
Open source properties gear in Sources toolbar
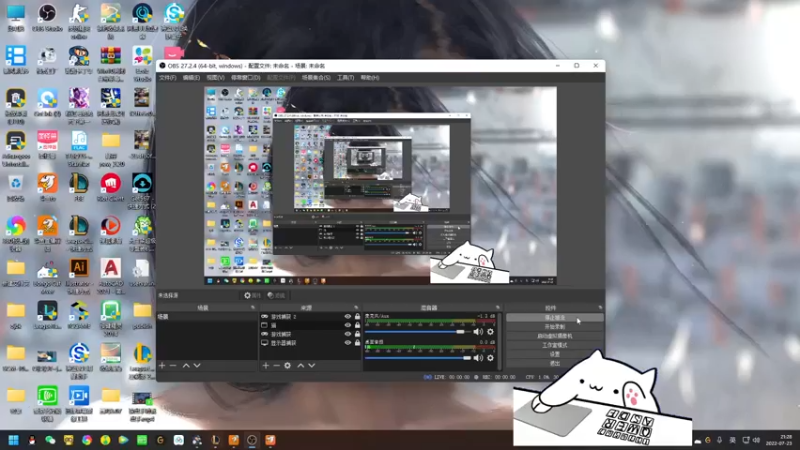(288, 366)
